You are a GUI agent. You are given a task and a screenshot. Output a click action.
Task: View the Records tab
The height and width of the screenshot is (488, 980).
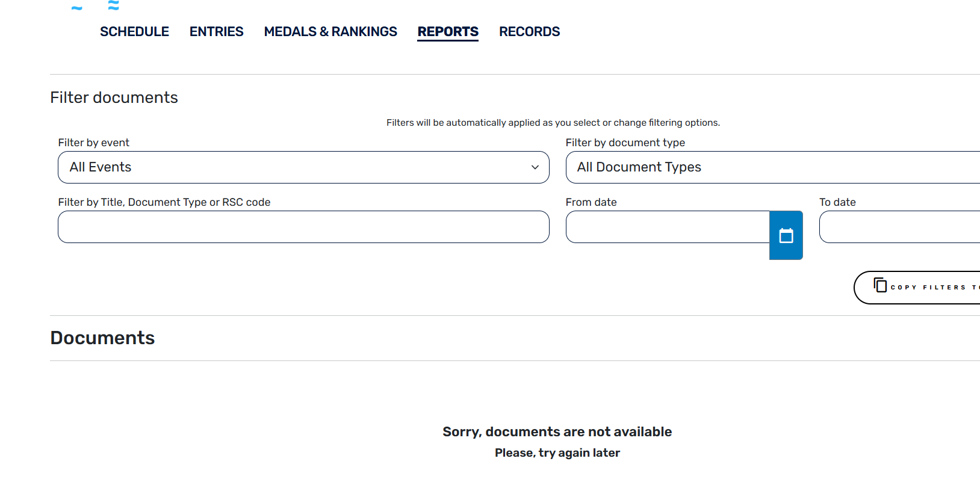pos(529,32)
